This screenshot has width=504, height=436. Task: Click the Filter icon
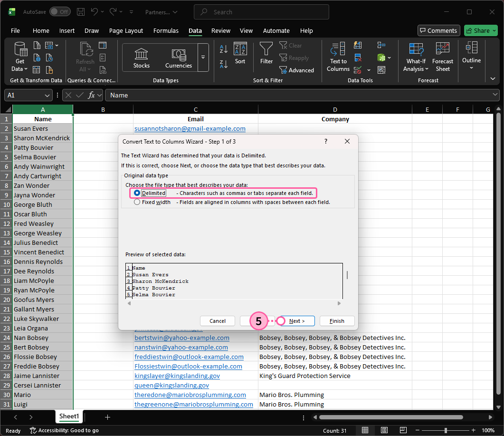[x=266, y=52]
